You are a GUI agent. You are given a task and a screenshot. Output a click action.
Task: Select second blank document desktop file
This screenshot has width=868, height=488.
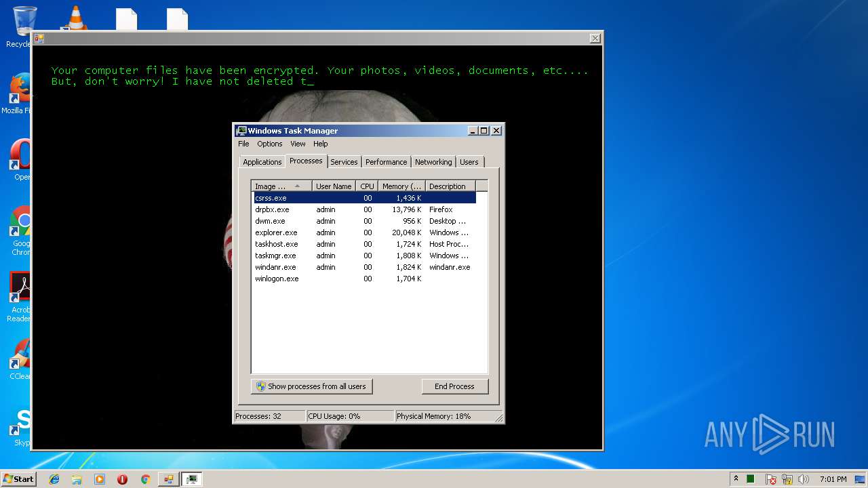point(177,19)
